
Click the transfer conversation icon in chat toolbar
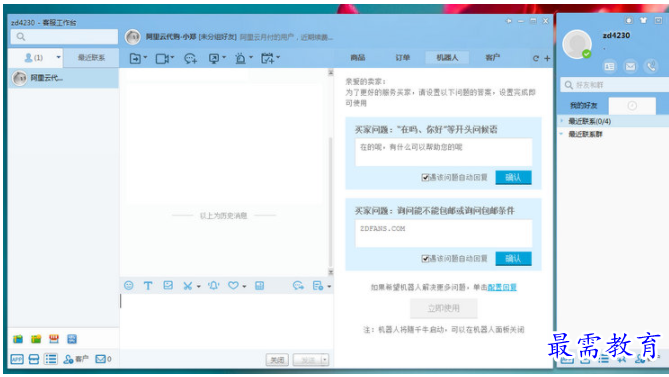click(x=135, y=58)
